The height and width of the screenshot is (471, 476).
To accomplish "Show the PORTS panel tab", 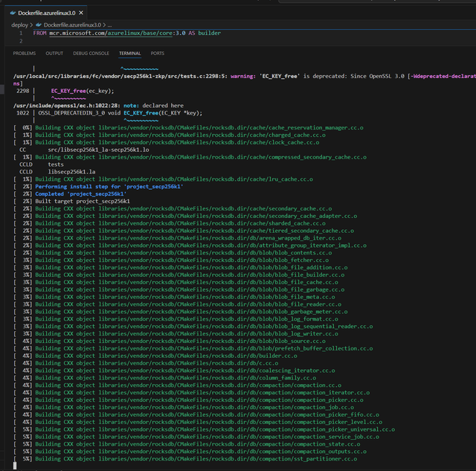I will pyautogui.click(x=158, y=54).
